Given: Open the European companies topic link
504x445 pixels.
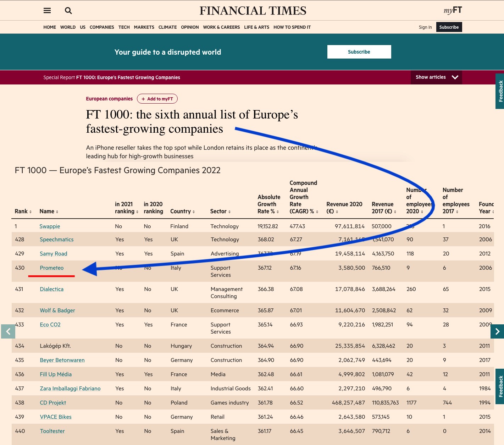Looking at the screenshot, I should point(109,99).
